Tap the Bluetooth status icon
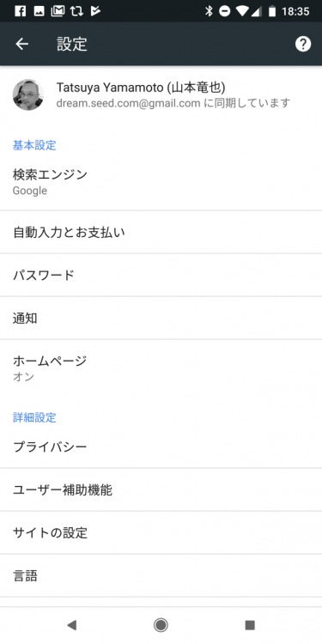Screen dimensions: 322x644 pyautogui.click(x=209, y=11)
